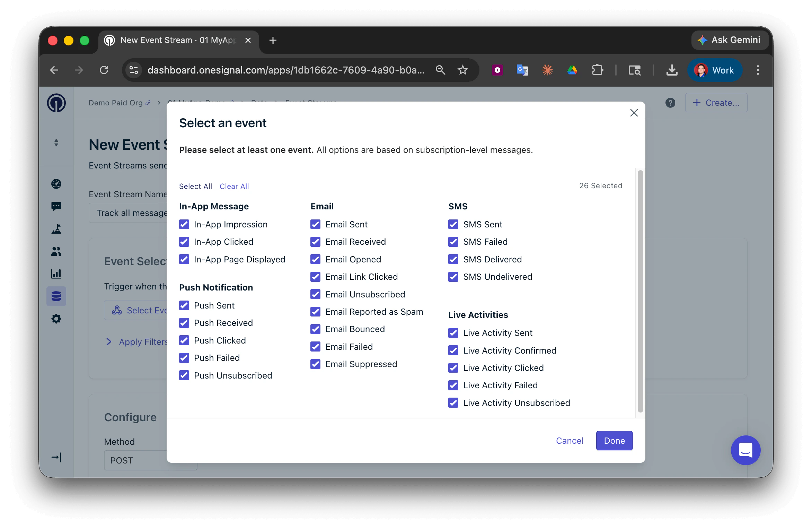812x529 pixels.
Task: Uncheck Push Clicked checkbox
Action: point(184,340)
